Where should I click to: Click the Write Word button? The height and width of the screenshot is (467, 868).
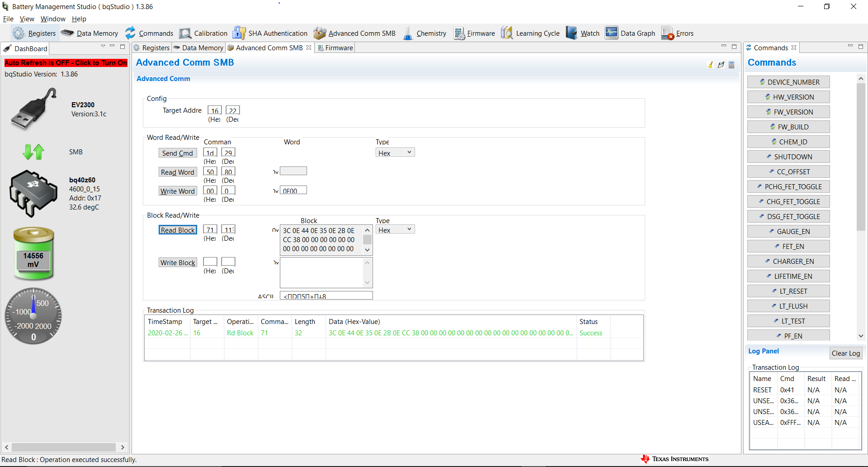tap(178, 191)
